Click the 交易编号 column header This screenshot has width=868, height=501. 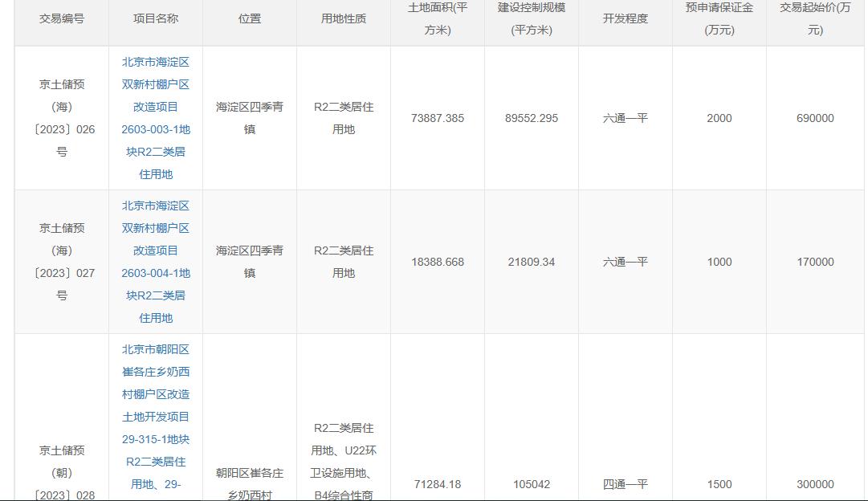[61, 22]
